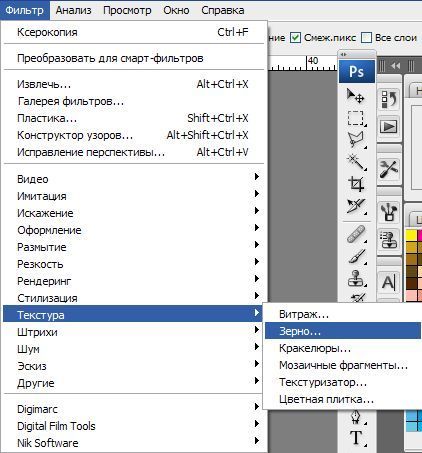The image size is (422, 453).
Task: Enable the Все слои checkbox
Action: 366,38
